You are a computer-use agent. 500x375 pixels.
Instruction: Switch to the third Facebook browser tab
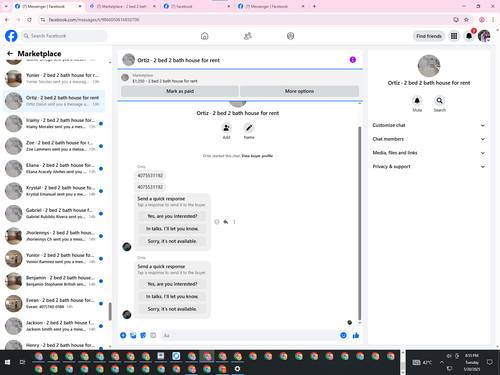tap(196, 6)
